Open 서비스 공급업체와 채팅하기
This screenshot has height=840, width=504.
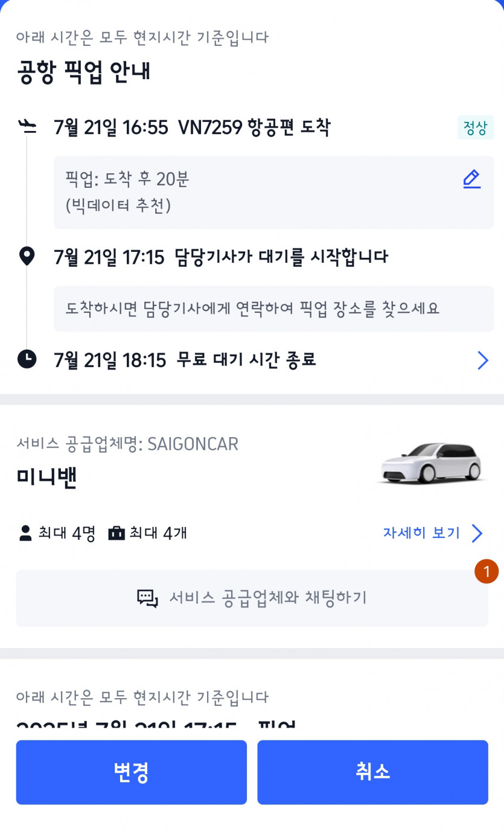point(252,598)
